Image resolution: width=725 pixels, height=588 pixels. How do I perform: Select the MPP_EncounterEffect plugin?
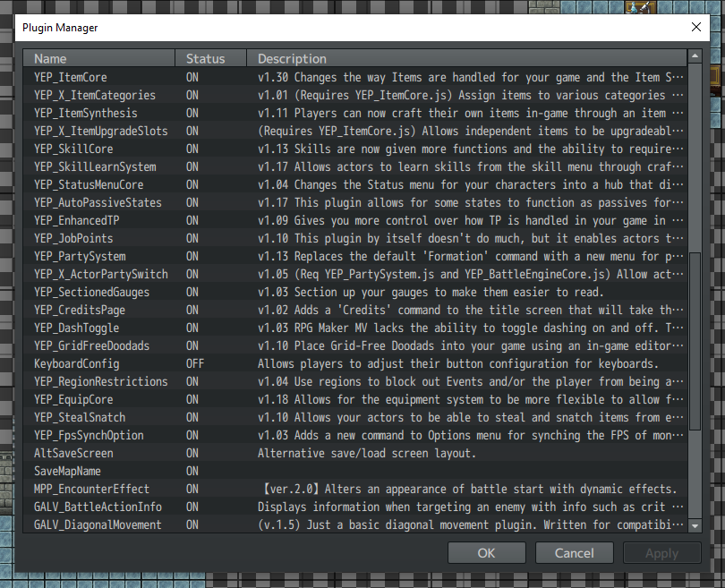pyautogui.click(x=355, y=489)
